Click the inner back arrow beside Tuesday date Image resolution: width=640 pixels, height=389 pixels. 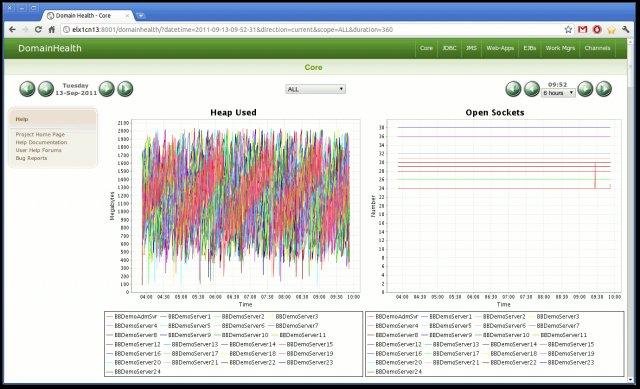coord(46,89)
